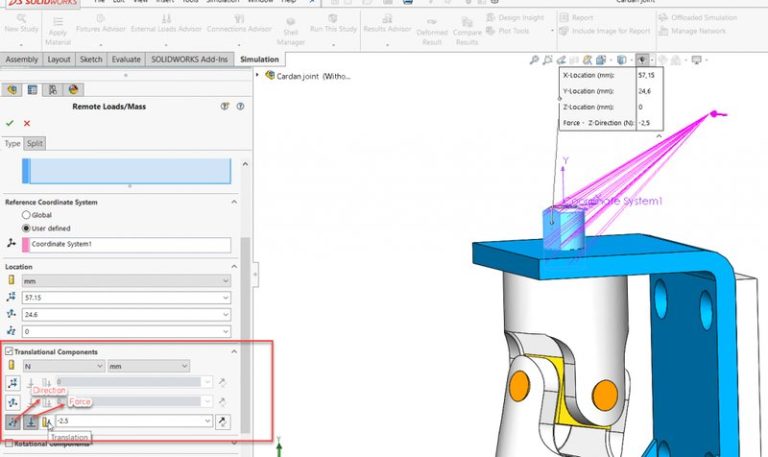768x457 pixels.
Task: Toggle the Translational Components checkbox
Action: pyautogui.click(x=9, y=351)
